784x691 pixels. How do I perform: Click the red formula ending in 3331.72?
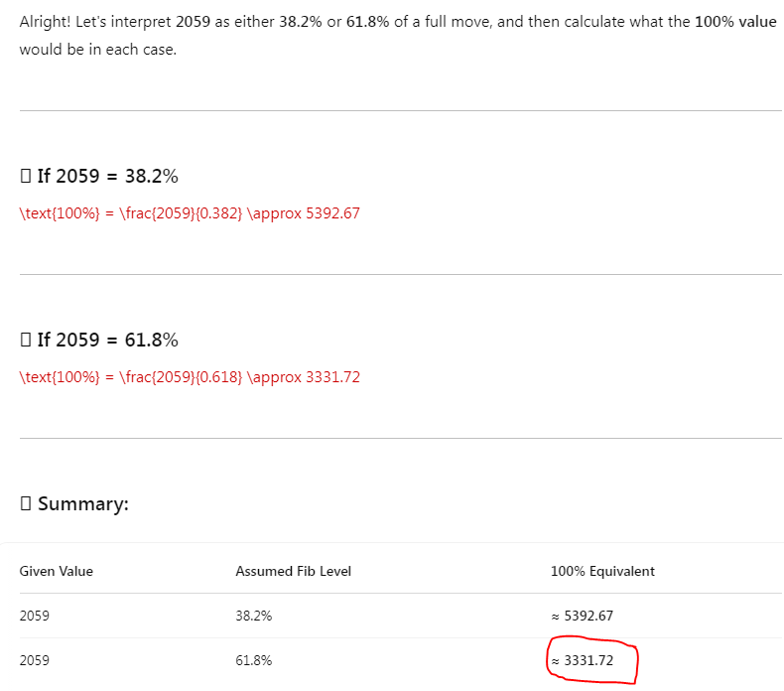click(x=190, y=377)
